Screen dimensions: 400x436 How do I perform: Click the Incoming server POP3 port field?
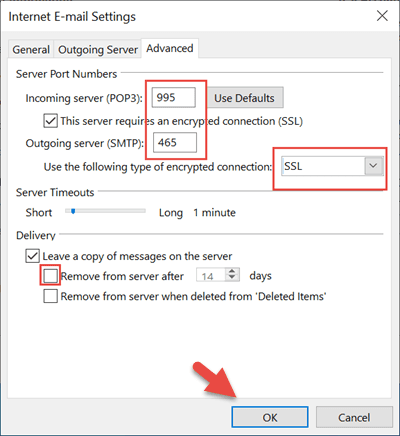(x=174, y=97)
